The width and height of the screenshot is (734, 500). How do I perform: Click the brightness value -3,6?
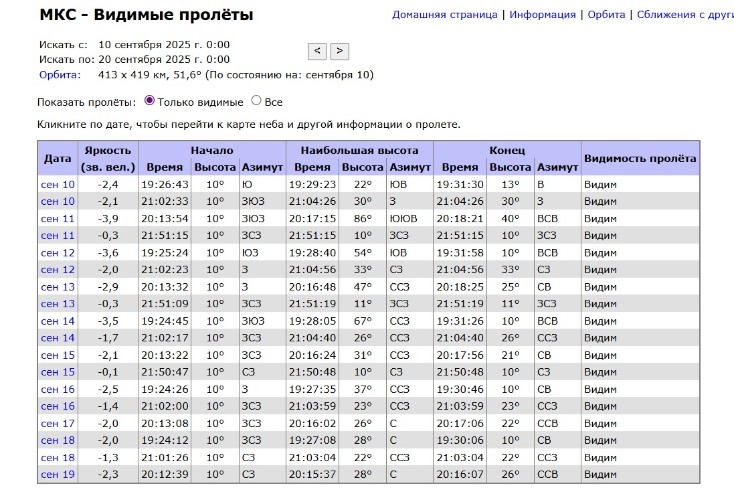108,253
